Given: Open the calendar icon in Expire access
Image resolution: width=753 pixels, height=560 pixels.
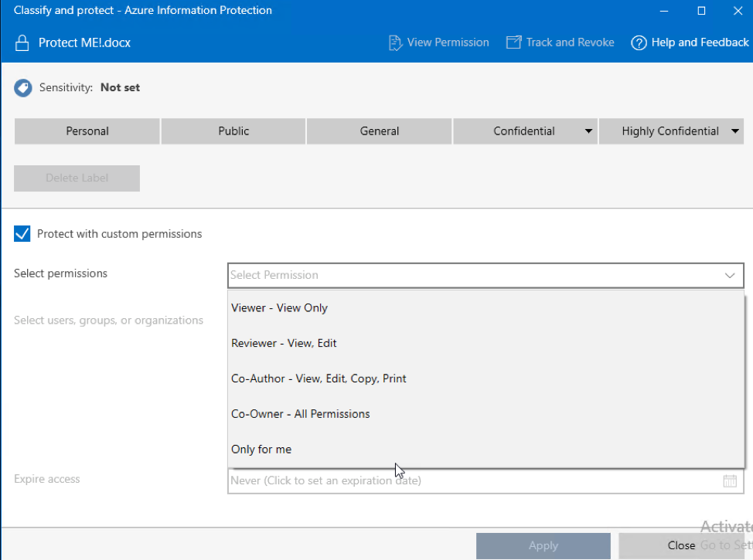Looking at the screenshot, I should click(x=730, y=480).
